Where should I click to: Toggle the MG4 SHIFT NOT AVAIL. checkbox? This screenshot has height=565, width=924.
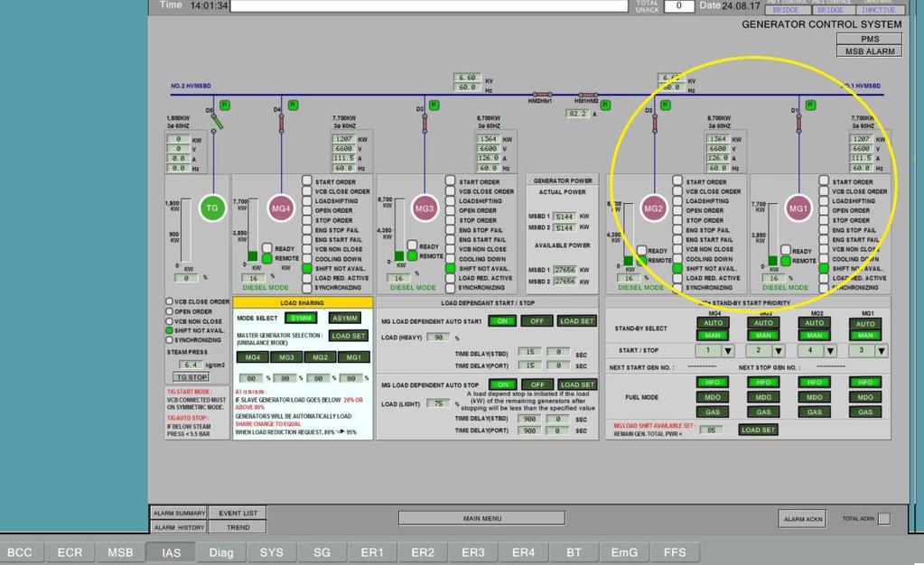click(x=307, y=268)
